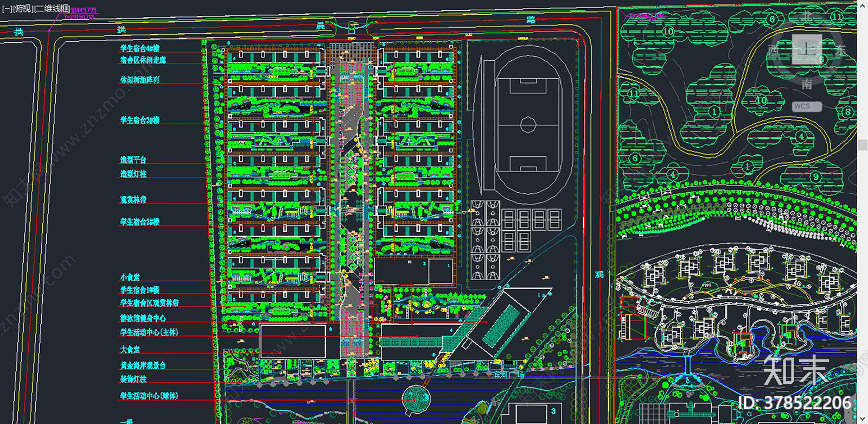Screen dimensions: 868x424
Task: Click 北 on the ViewCube compass
Action: click(807, 16)
